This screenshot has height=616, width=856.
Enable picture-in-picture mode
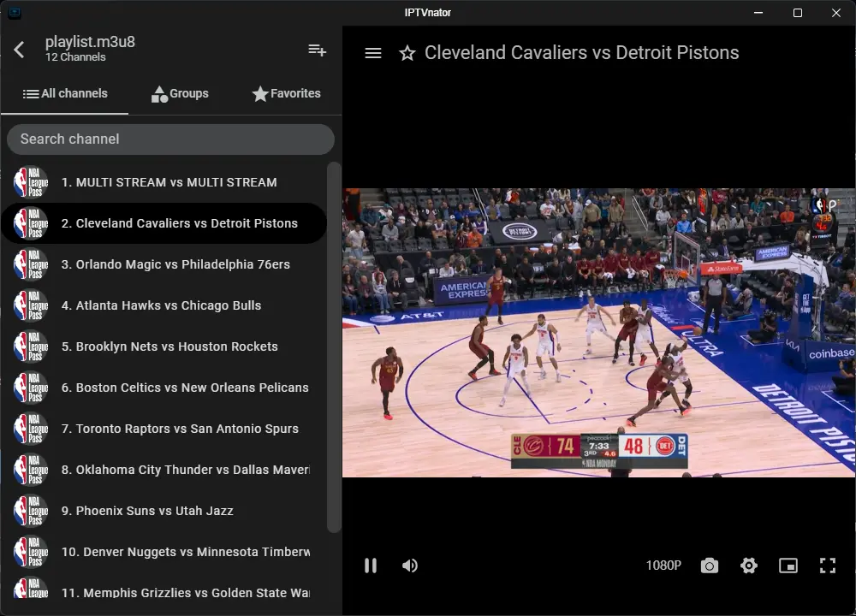(788, 566)
